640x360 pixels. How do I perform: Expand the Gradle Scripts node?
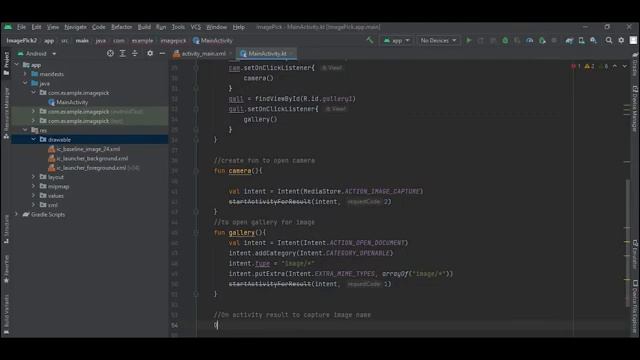click(x=17, y=214)
